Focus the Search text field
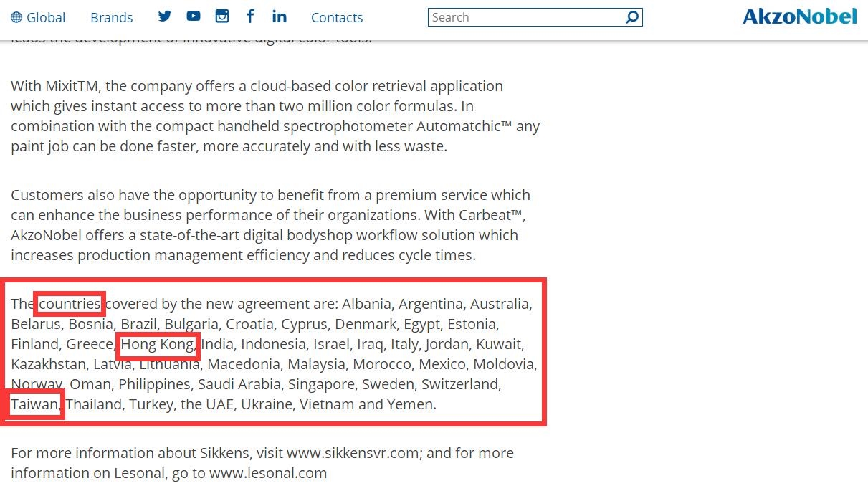This screenshot has width=868, height=496. [526, 17]
